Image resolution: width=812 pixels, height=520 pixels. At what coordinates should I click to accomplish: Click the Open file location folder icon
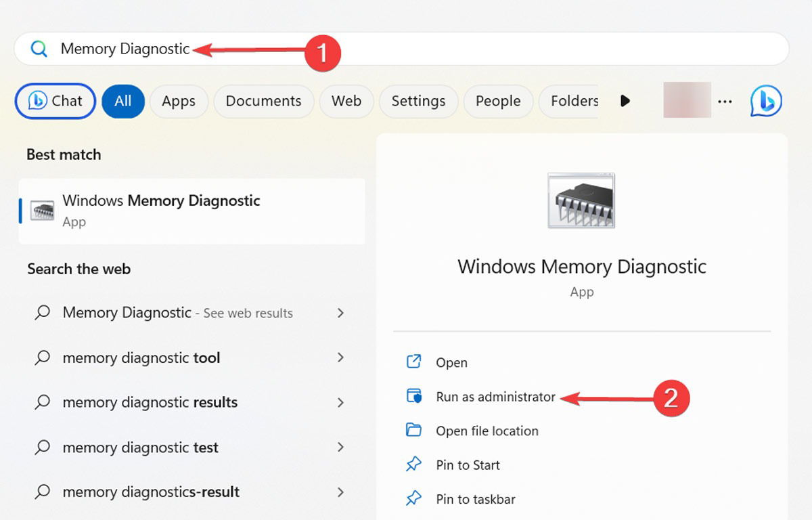coord(413,431)
